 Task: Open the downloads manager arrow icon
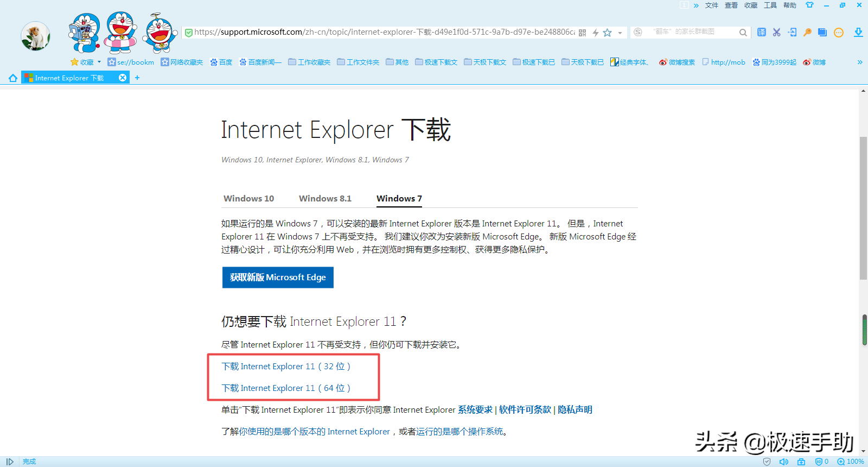pos(858,33)
